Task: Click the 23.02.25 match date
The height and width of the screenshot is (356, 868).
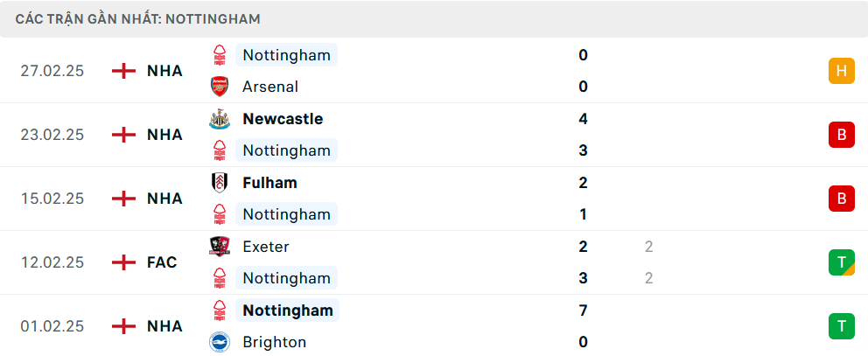Action: tap(52, 135)
